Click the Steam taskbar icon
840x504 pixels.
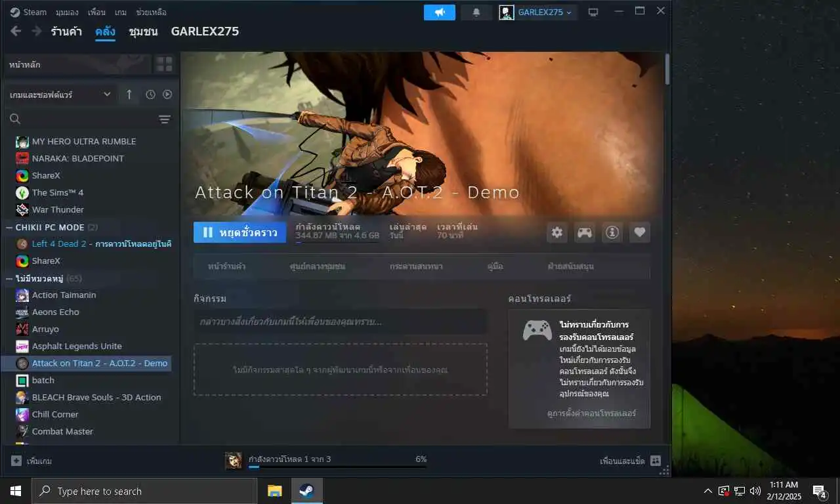306,491
